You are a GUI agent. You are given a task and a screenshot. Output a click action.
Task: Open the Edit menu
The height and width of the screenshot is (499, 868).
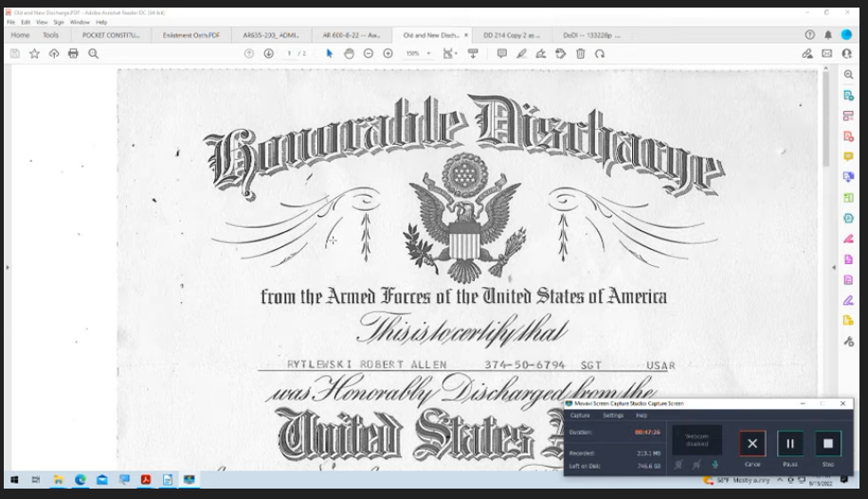26,22
